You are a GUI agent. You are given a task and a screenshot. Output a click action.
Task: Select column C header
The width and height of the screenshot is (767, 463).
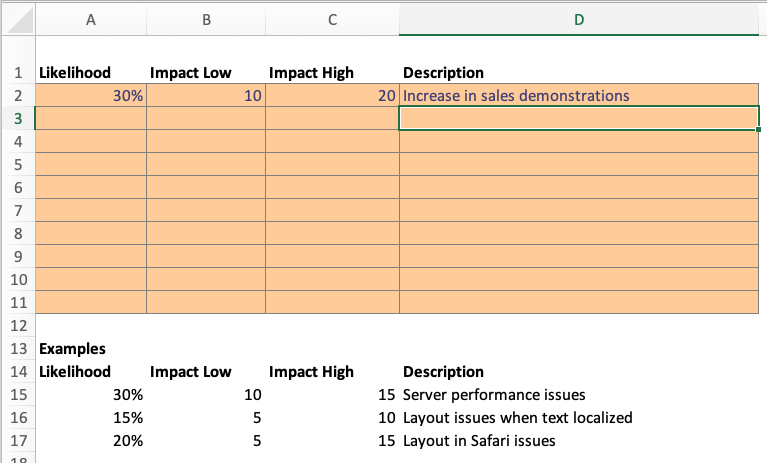click(332, 20)
